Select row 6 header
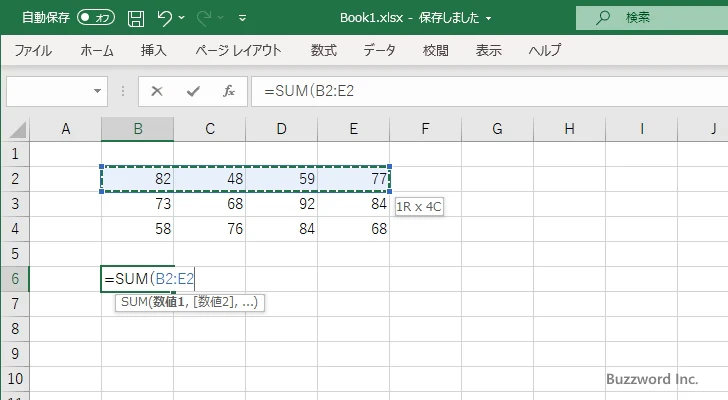The height and width of the screenshot is (400, 728). coord(15,279)
